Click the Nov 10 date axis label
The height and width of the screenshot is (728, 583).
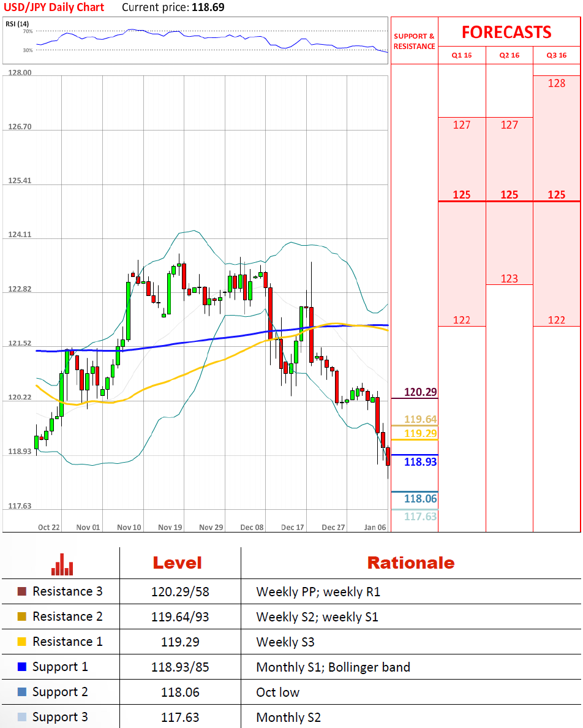[x=129, y=528]
